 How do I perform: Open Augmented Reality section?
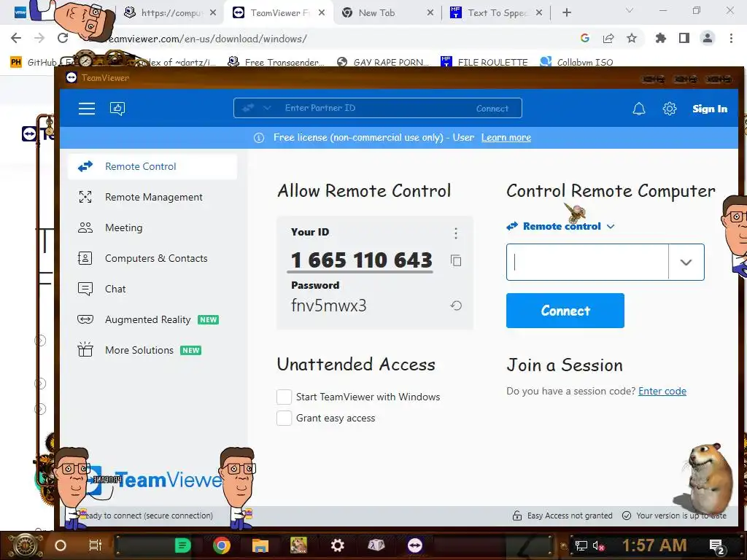pos(152,319)
